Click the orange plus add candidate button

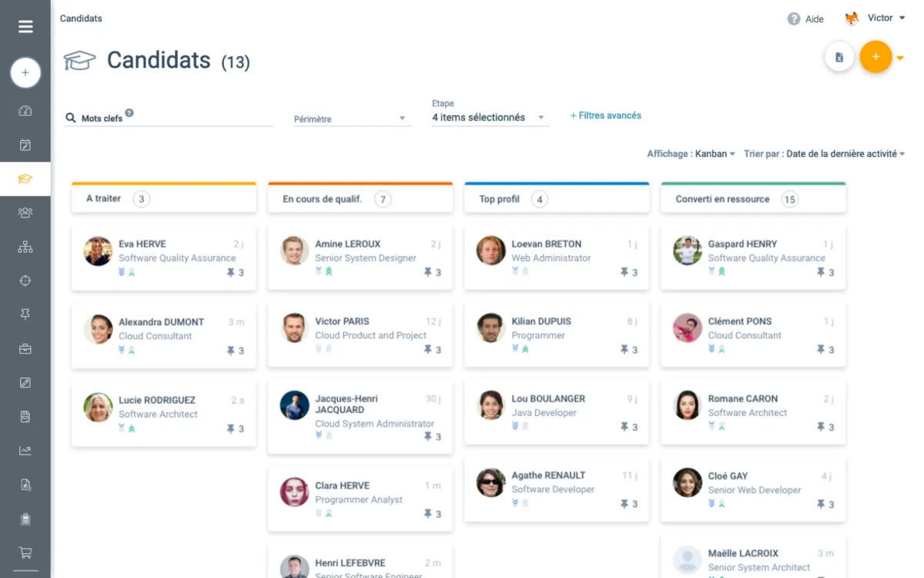[875, 57]
